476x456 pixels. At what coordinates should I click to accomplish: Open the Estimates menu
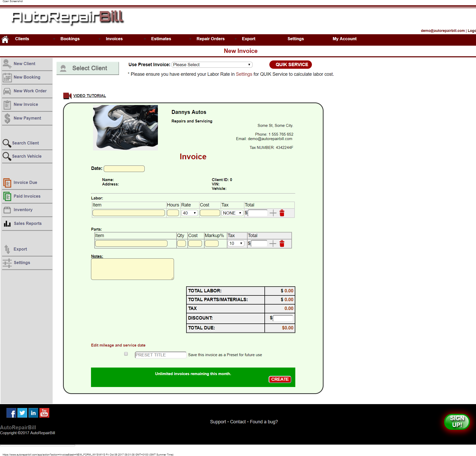pos(161,39)
